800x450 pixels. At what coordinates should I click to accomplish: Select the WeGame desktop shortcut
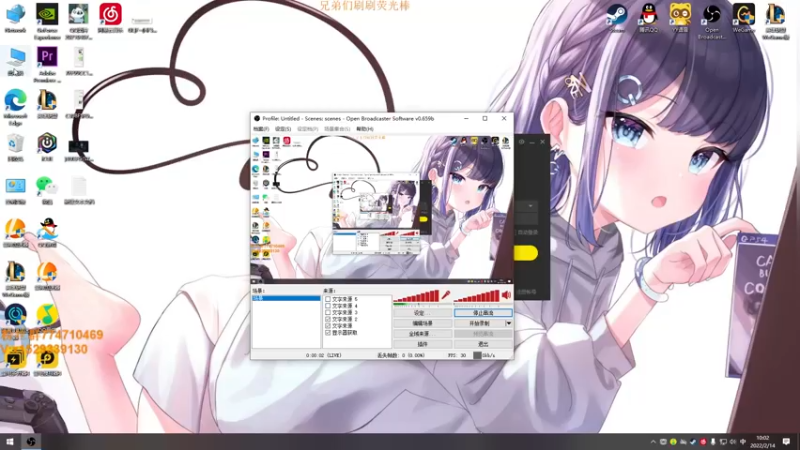coord(743,18)
